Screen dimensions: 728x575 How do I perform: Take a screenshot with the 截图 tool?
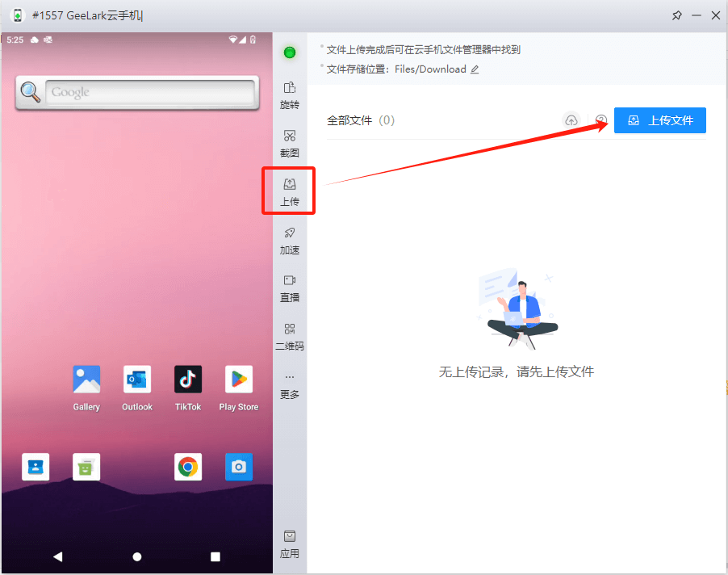click(289, 143)
